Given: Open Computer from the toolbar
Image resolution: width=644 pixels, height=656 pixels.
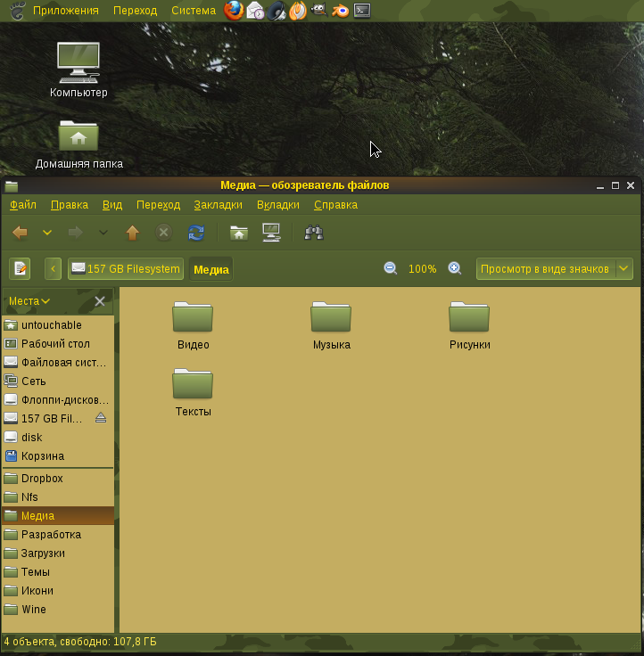Looking at the screenshot, I should coord(271,233).
